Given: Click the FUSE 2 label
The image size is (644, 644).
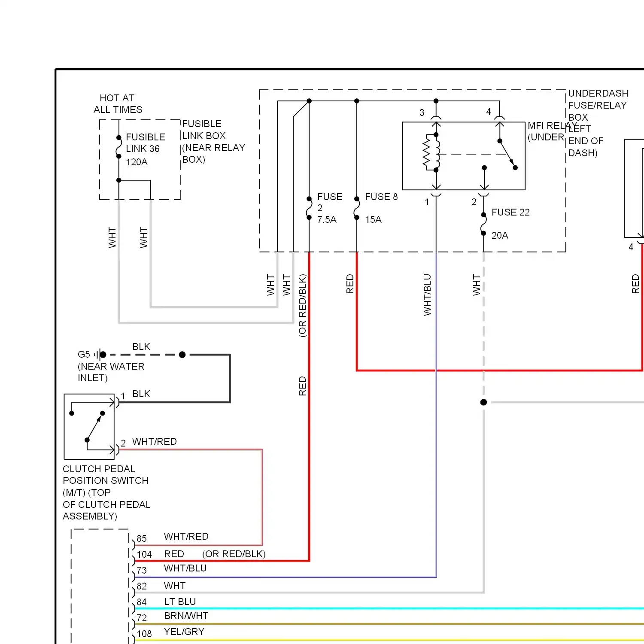Looking at the screenshot, I should tap(330, 202).
